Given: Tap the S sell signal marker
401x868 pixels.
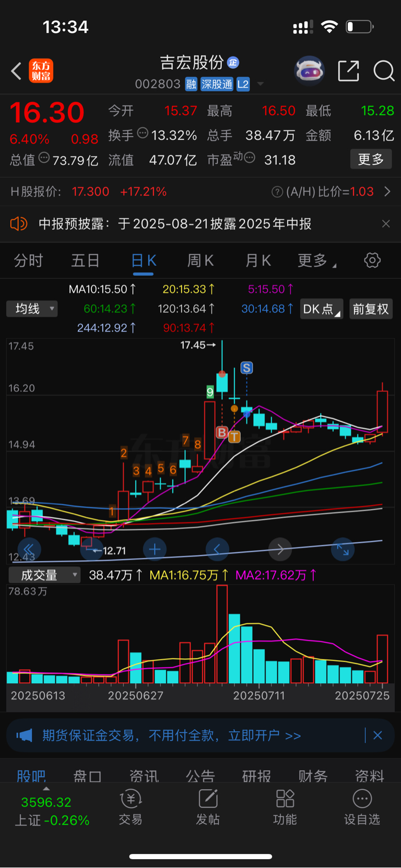Looking at the screenshot, I should (246, 368).
